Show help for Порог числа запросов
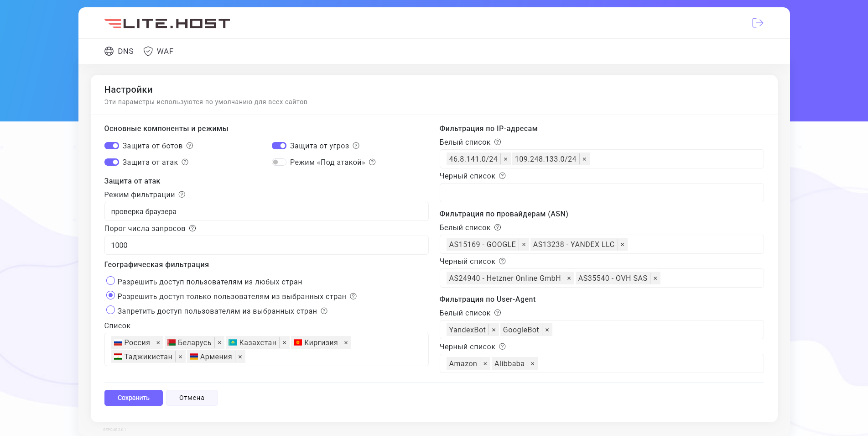Viewport: 868px width, 436px height. [192, 228]
